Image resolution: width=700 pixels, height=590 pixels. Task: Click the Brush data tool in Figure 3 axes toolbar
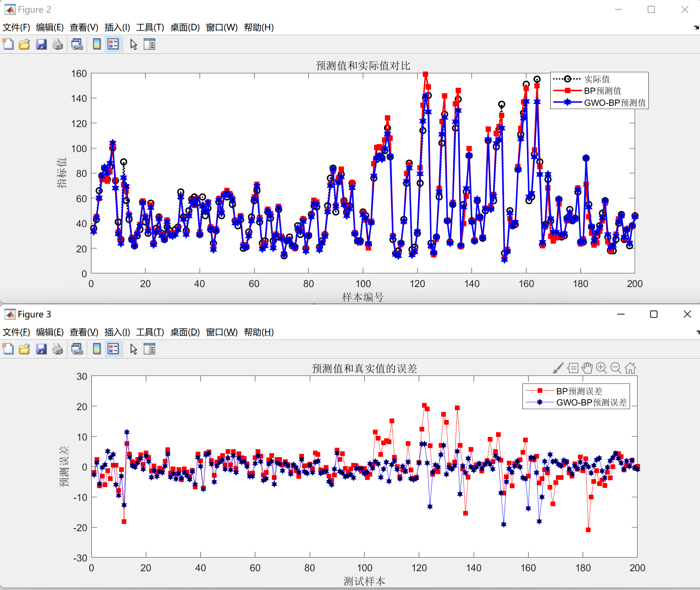click(558, 368)
